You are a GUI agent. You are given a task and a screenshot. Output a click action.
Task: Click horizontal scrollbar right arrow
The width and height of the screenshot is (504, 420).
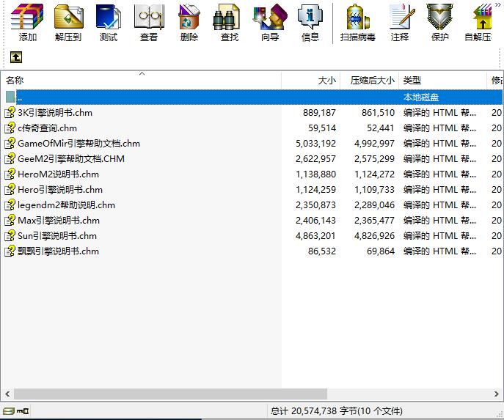[x=497, y=394]
